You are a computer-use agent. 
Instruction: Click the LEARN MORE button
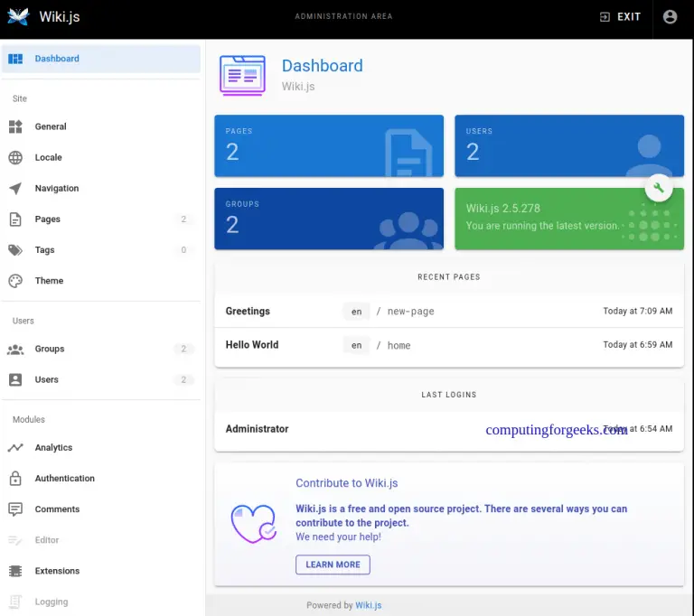pos(333,565)
